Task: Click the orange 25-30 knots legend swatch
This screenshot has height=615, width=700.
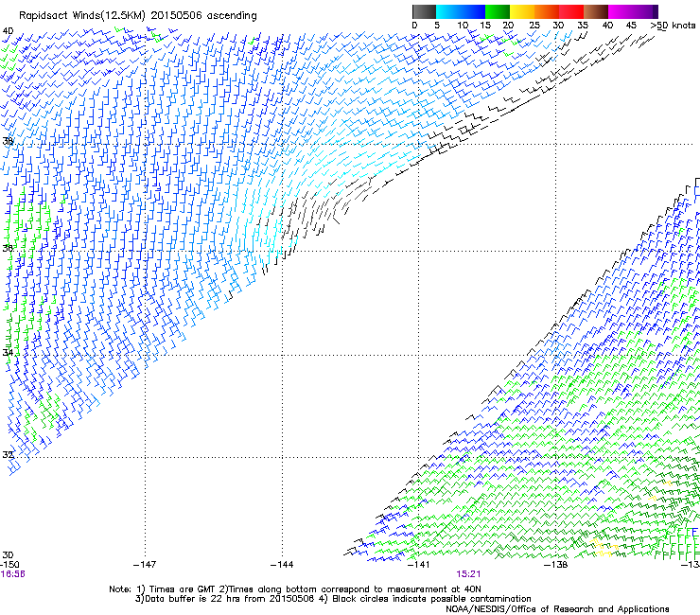Action: tap(547, 11)
